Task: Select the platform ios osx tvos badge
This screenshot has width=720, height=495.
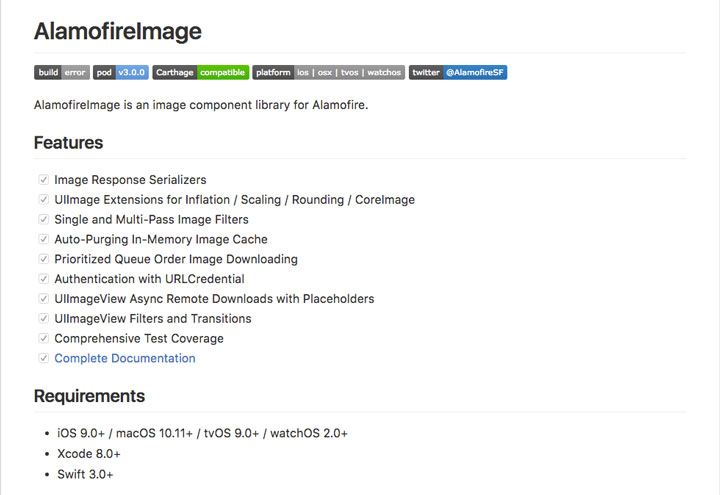Action: (329, 73)
